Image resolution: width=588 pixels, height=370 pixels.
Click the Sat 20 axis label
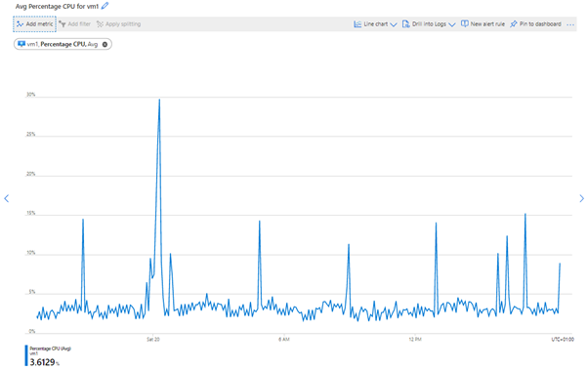click(153, 340)
